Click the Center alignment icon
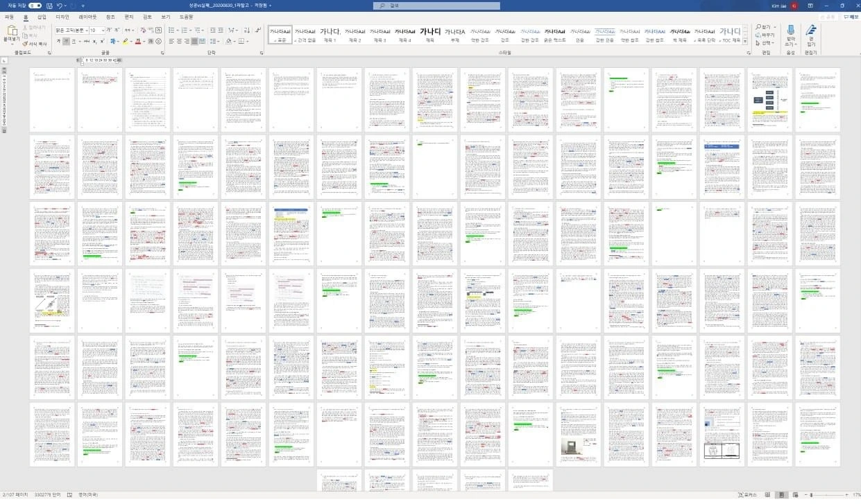The image size is (861, 504). [x=179, y=42]
